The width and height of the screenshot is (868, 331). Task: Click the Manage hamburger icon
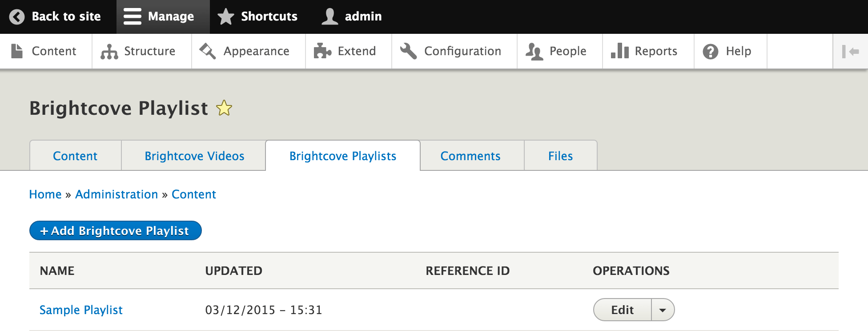tap(133, 16)
